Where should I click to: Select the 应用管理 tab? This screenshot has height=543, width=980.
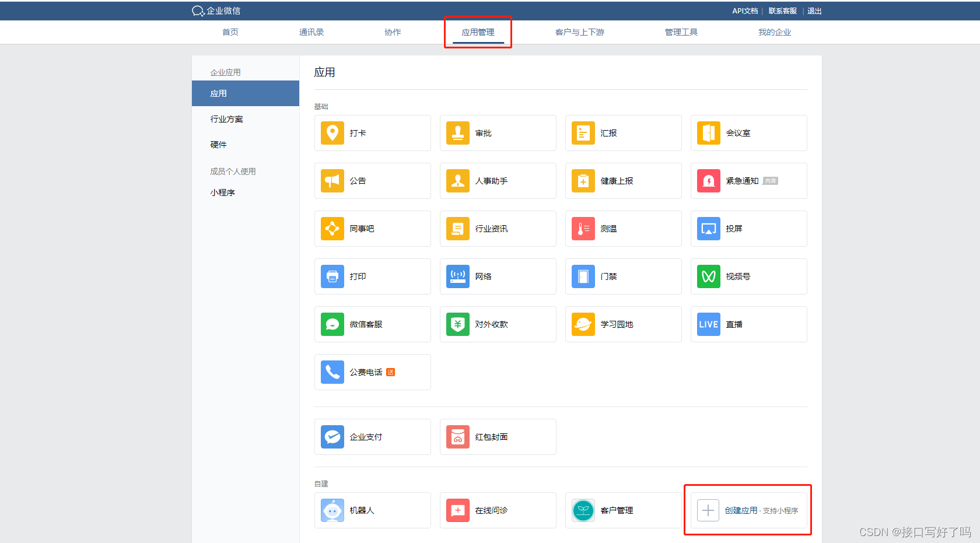[x=478, y=32]
